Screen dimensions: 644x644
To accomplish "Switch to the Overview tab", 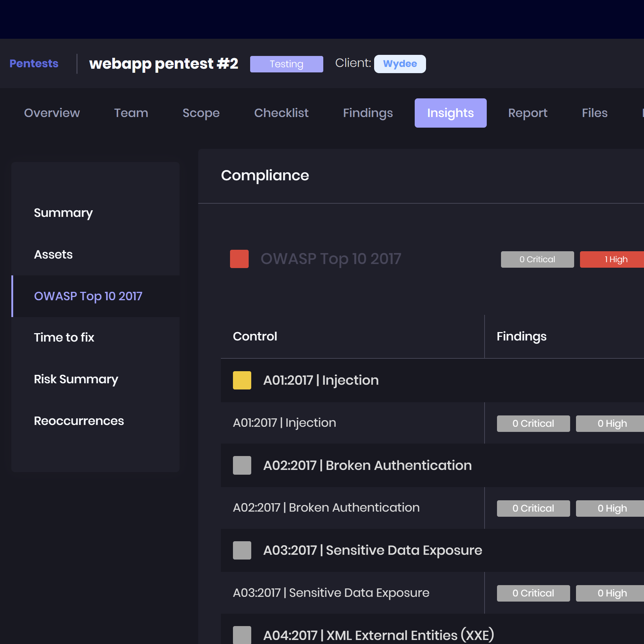I will pyautogui.click(x=52, y=113).
